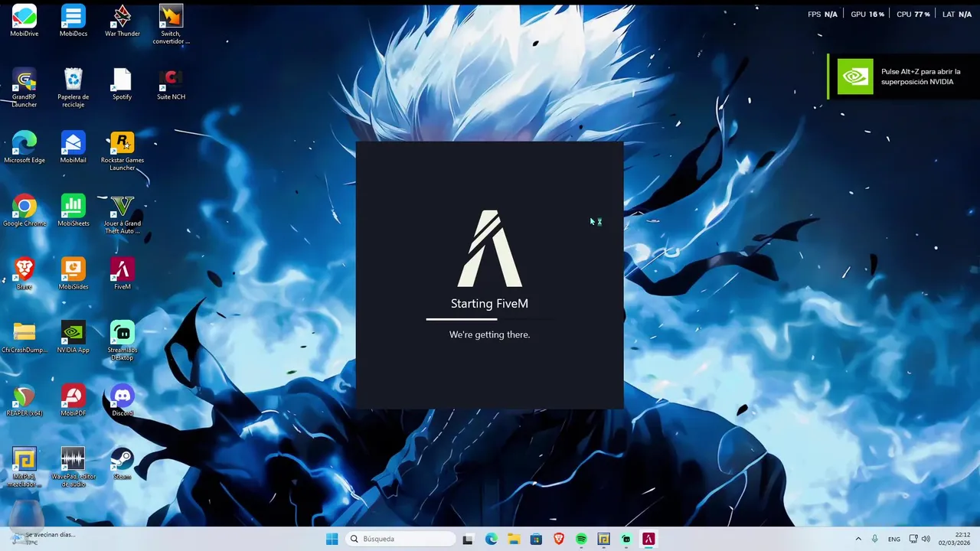Open the Windows Start menu
The height and width of the screenshot is (551, 980).
coord(332,539)
